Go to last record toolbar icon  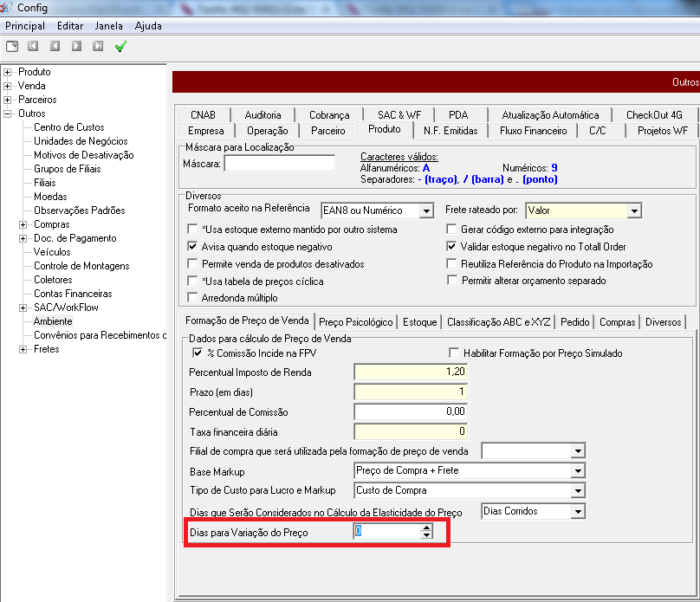click(97, 46)
